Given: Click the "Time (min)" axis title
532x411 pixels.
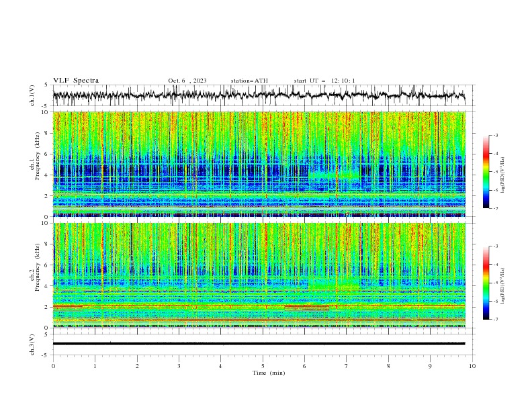Looking at the screenshot, I should click(x=269, y=373).
